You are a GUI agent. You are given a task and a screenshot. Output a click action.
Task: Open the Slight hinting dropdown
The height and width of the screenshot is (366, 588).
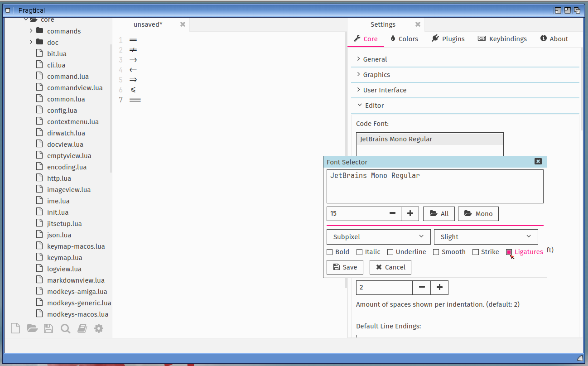point(486,237)
